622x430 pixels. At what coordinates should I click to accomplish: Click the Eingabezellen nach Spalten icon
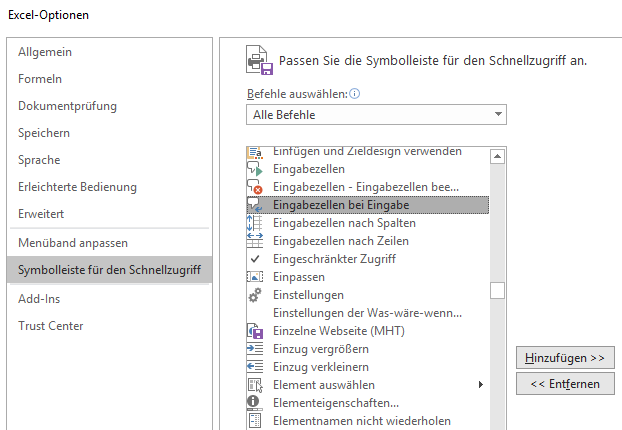pyautogui.click(x=255, y=223)
